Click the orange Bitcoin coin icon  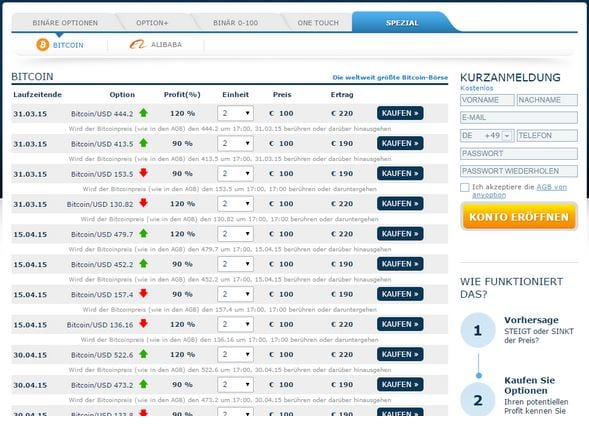[x=42, y=45]
